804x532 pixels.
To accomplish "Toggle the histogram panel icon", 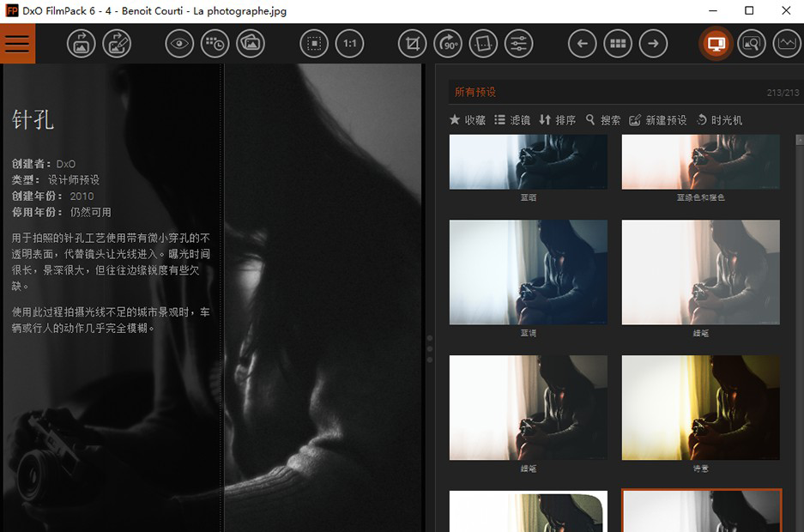I will click(786, 44).
